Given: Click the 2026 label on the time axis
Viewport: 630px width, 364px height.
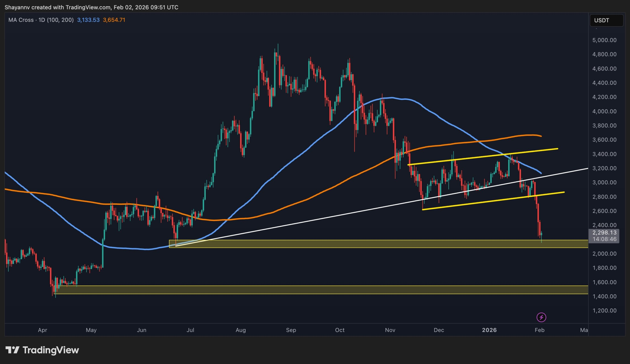Looking at the screenshot, I should pos(490,330).
